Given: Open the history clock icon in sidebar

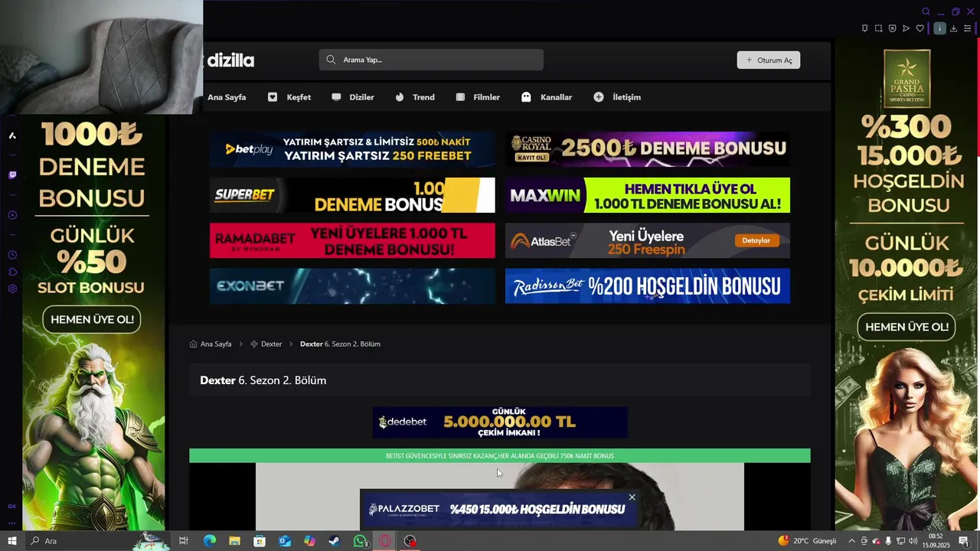Looking at the screenshot, I should click(12, 255).
